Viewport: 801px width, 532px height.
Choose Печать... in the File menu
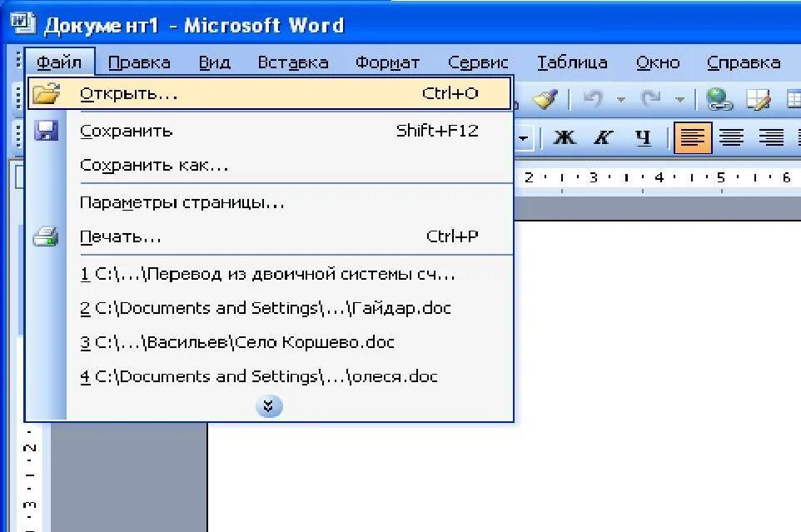click(269, 237)
